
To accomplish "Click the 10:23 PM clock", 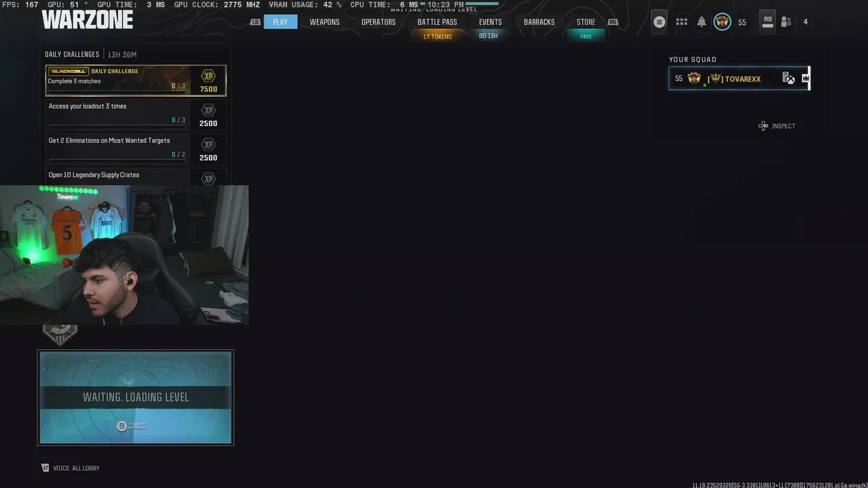I will coord(446,5).
